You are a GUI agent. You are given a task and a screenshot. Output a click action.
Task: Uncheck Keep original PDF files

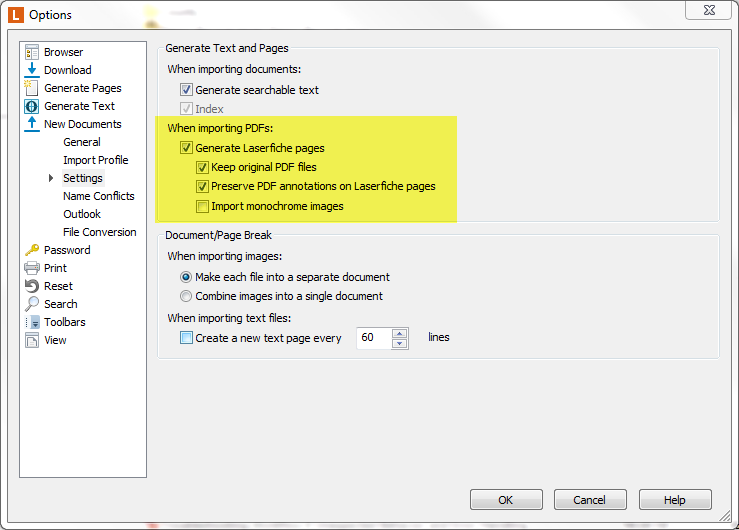[202, 167]
